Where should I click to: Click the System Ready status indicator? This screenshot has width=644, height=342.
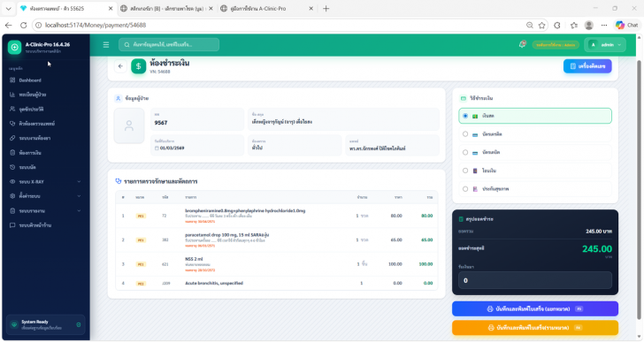point(46,325)
